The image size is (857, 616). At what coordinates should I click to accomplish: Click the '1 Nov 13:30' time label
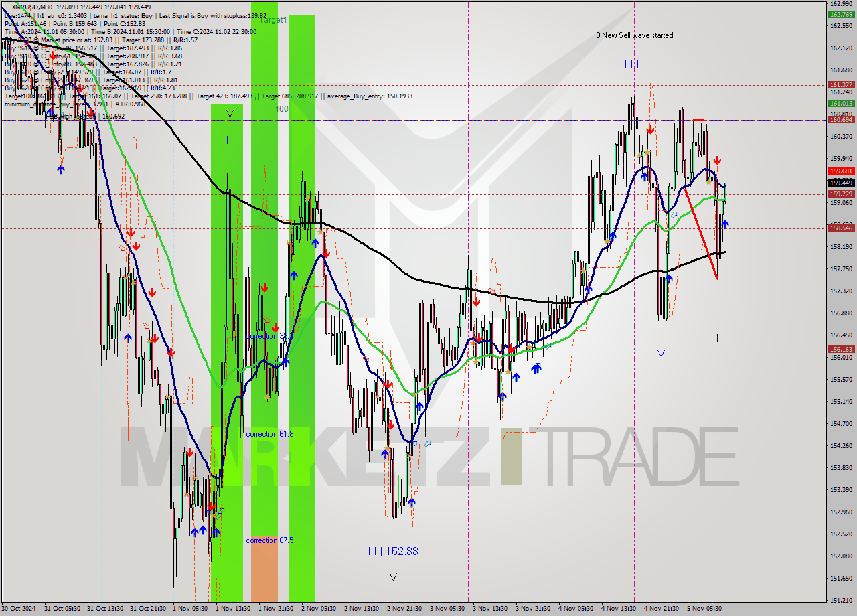pyautogui.click(x=234, y=609)
